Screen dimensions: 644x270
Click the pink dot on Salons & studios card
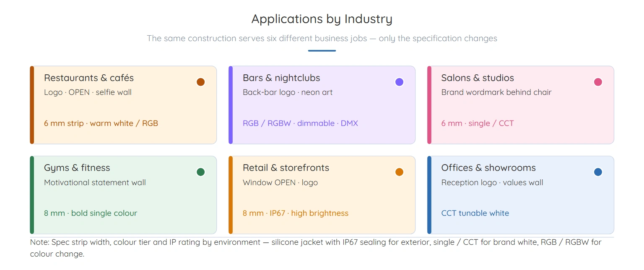click(598, 82)
